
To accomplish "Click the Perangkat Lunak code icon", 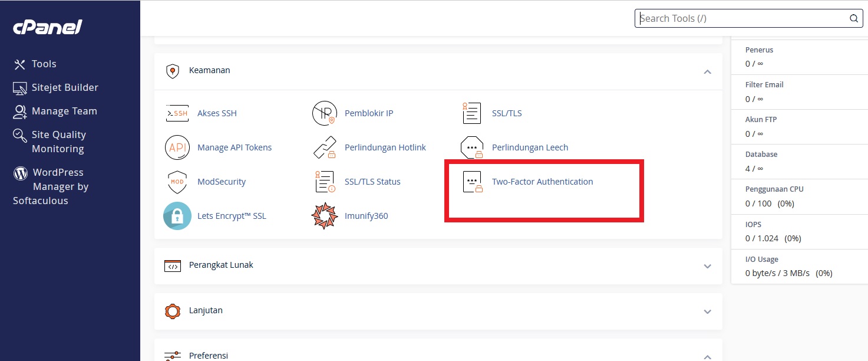I will click(172, 265).
